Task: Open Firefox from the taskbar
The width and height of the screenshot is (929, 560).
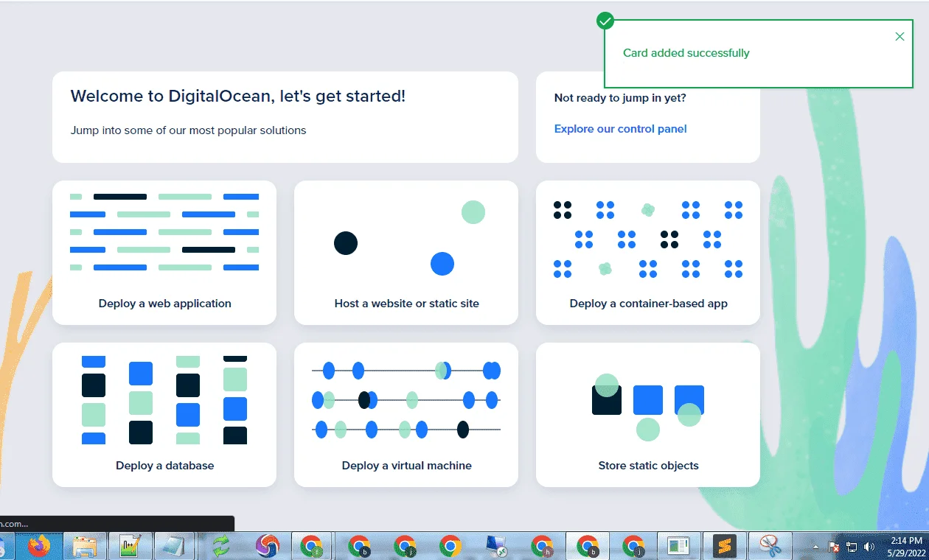Action: (39, 546)
